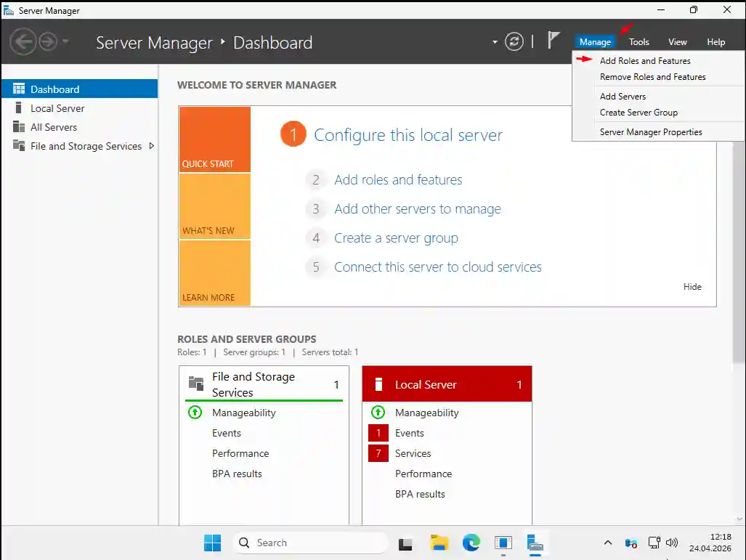Click the scrollbar down arrow
This screenshot has width=746, height=560.
click(739, 519)
